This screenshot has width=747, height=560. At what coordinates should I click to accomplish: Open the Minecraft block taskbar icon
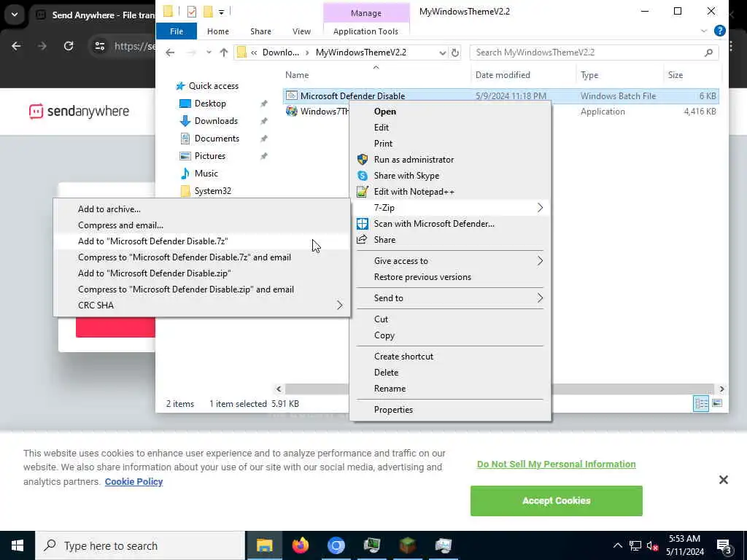(407, 545)
